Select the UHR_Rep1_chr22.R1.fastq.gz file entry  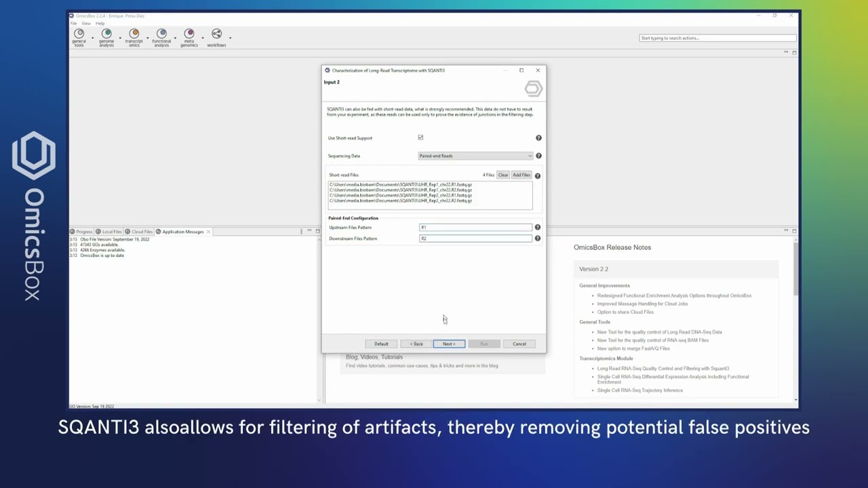click(x=401, y=184)
